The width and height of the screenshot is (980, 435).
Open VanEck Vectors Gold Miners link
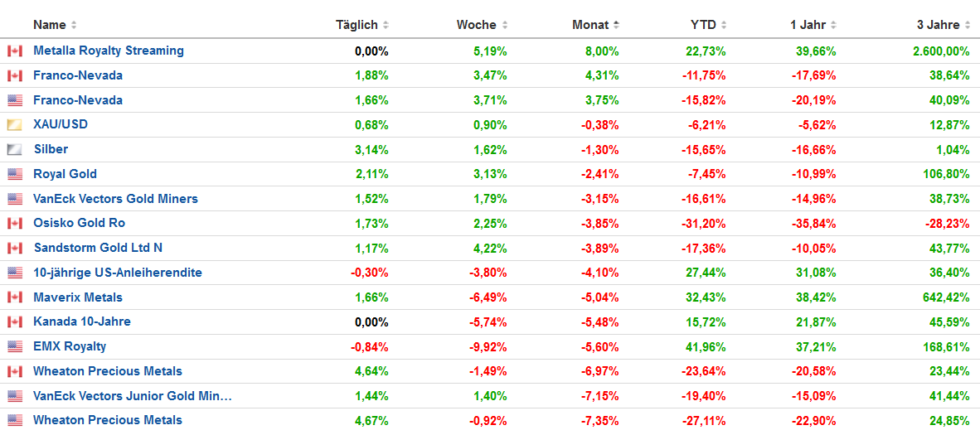[x=115, y=199]
